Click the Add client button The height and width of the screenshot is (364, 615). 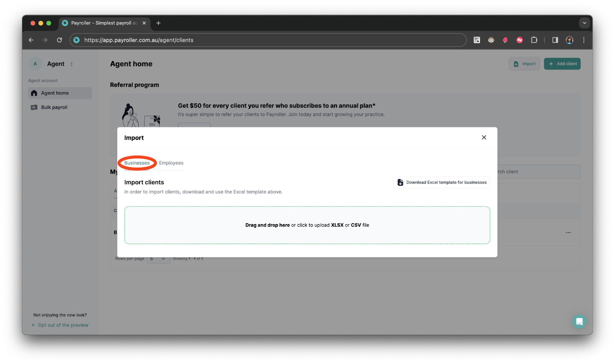point(562,64)
